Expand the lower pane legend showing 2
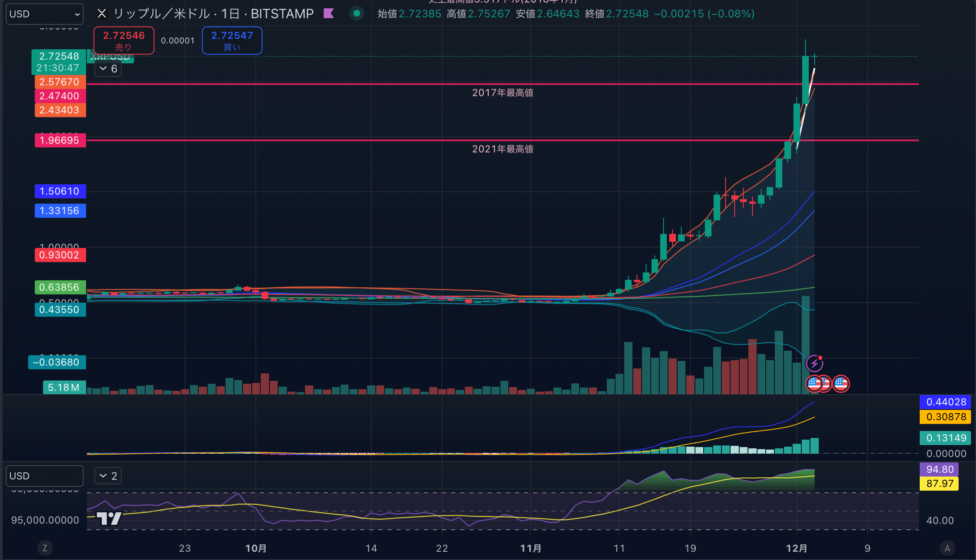This screenshot has width=976, height=560. [108, 476]
